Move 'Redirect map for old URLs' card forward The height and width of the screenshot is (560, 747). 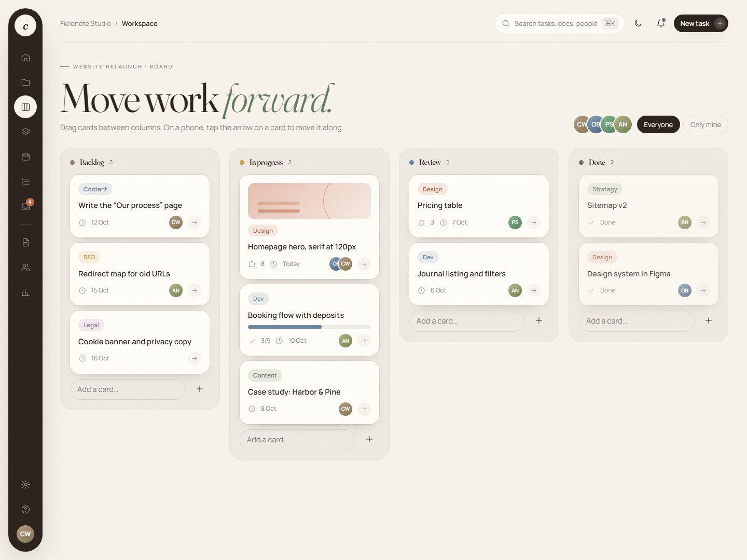click(195, 290)
